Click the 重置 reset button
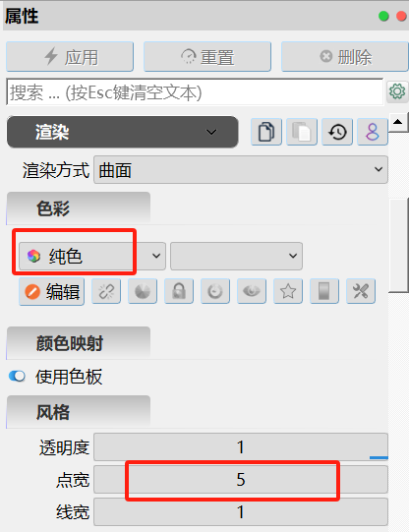The width and height of the screenshot is (409, 532). pos(207,57)
